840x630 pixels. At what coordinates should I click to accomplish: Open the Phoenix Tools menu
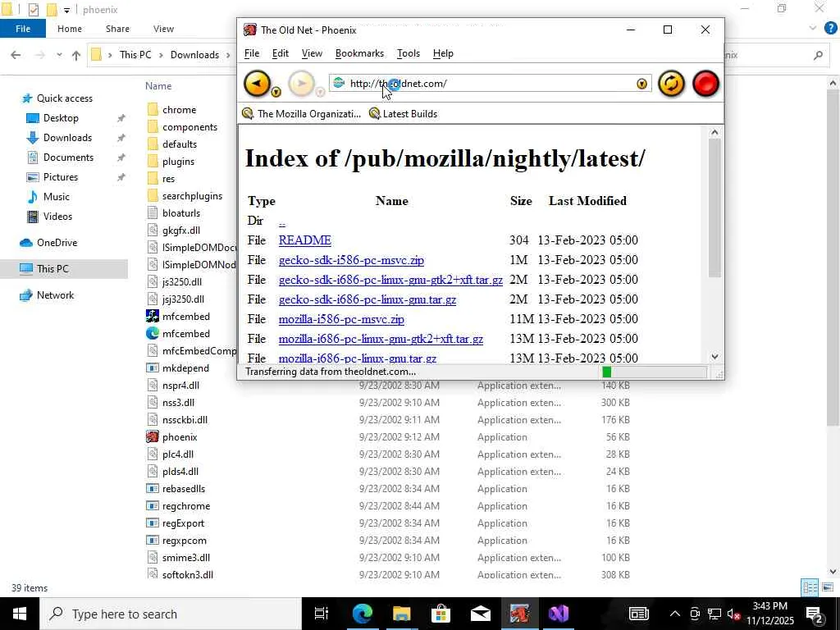point(409,53)
